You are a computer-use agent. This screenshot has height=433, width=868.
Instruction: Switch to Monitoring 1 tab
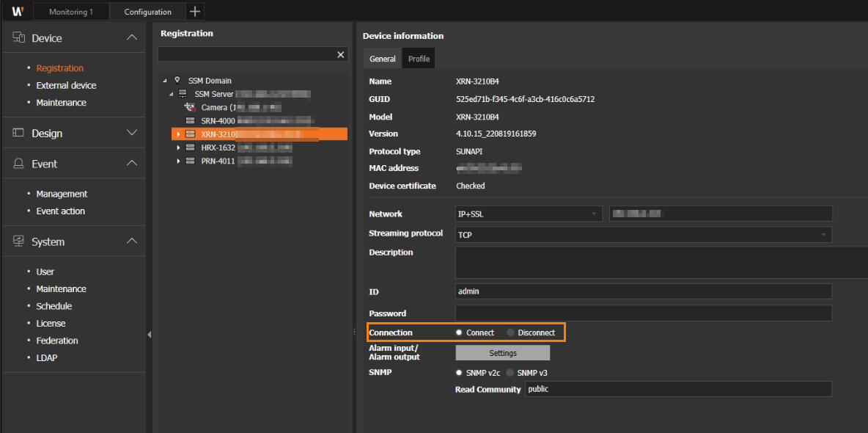[x=71, y=12]
